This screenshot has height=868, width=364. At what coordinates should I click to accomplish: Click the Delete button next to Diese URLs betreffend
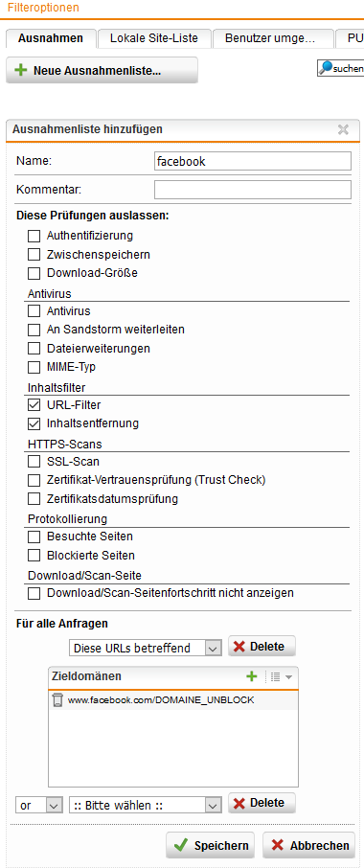[x=262, y=646]
